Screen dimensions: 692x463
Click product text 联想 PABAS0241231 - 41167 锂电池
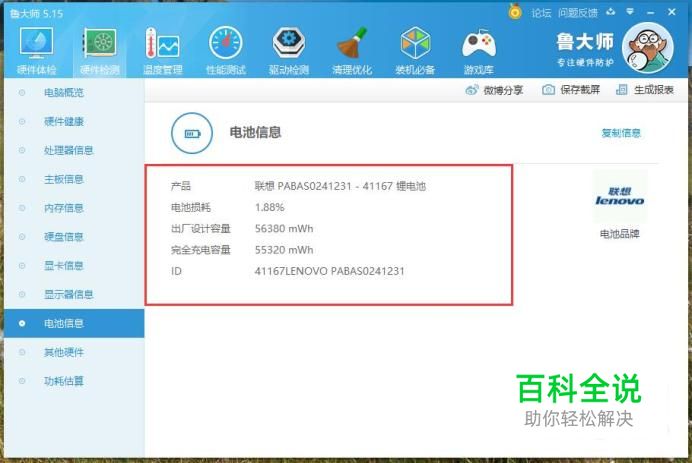click(340, 186)
